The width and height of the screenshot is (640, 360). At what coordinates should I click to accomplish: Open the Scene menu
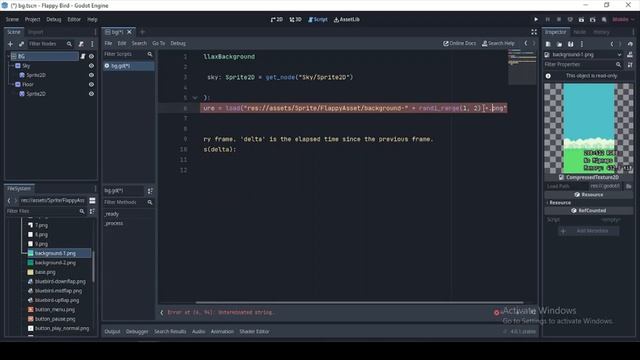point(12,19)
